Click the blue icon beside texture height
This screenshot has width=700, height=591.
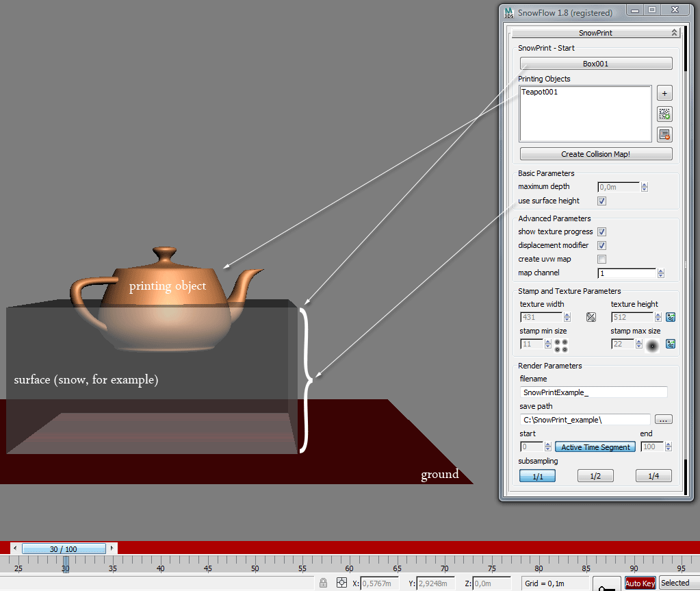[671, 317]
